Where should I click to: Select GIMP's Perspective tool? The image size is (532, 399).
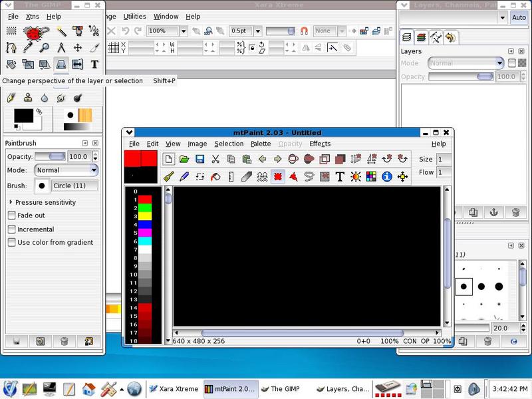(x=61, y=65)
